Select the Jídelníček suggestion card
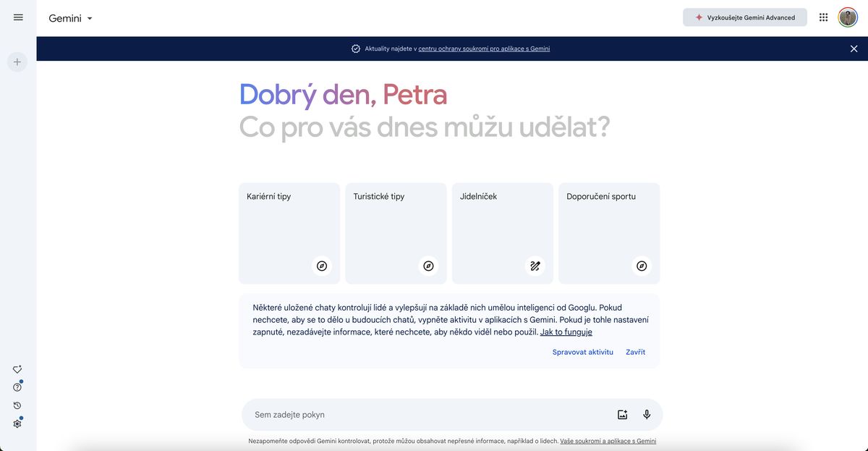 pyautogui.click(x=503, y=233)
